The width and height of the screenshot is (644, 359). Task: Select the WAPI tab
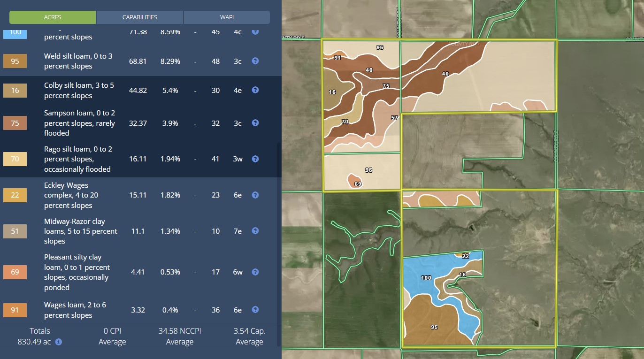coord(227,17)
